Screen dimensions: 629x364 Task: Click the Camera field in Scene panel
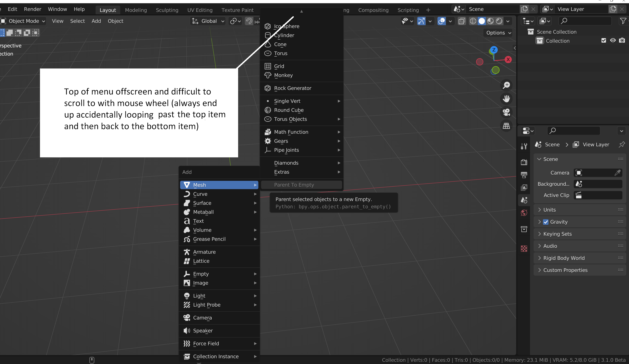(598, 173)
